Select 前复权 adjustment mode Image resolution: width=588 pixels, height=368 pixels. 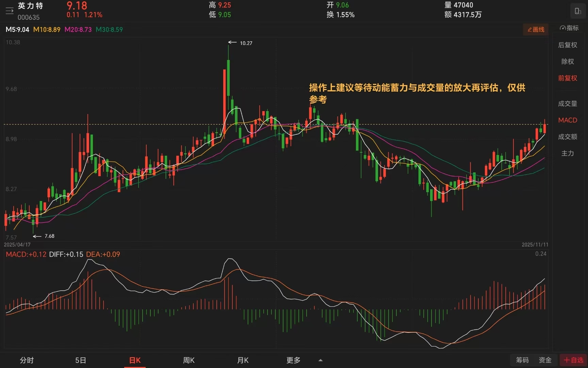coord(568,78)
